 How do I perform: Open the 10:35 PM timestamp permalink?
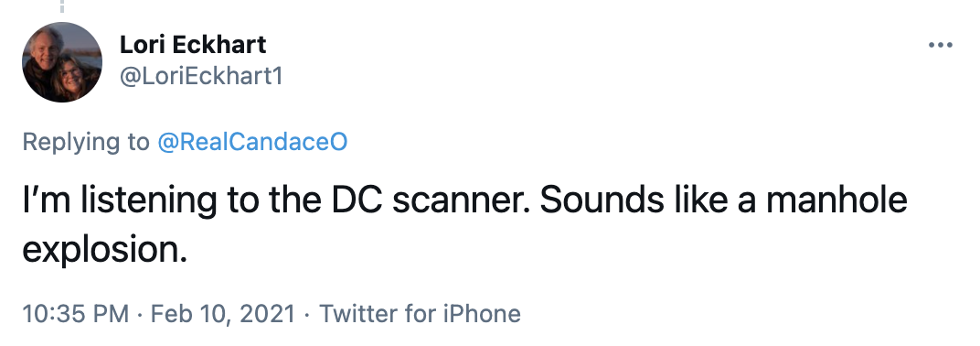click(76, 313)
